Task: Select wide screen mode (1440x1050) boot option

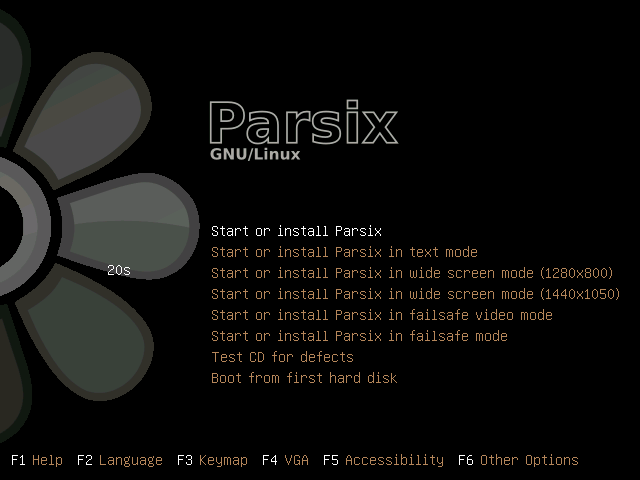Action: [416, 294]
